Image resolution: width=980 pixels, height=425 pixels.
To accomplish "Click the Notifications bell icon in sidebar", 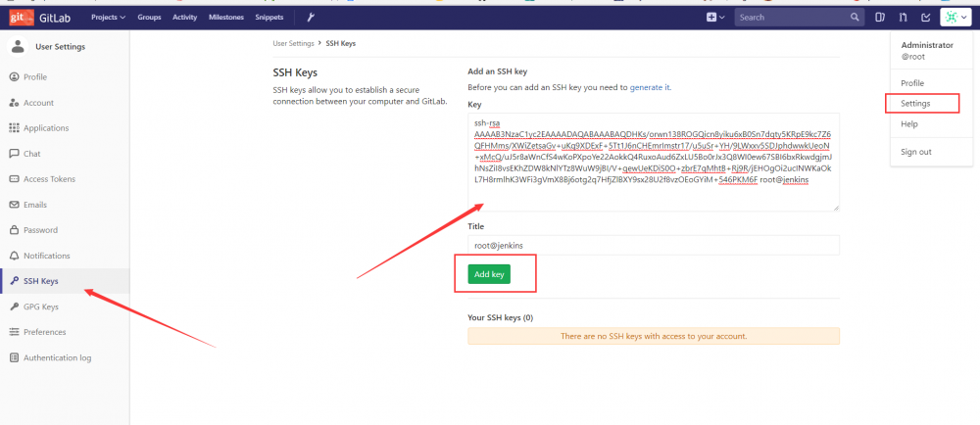I will 14,256.
